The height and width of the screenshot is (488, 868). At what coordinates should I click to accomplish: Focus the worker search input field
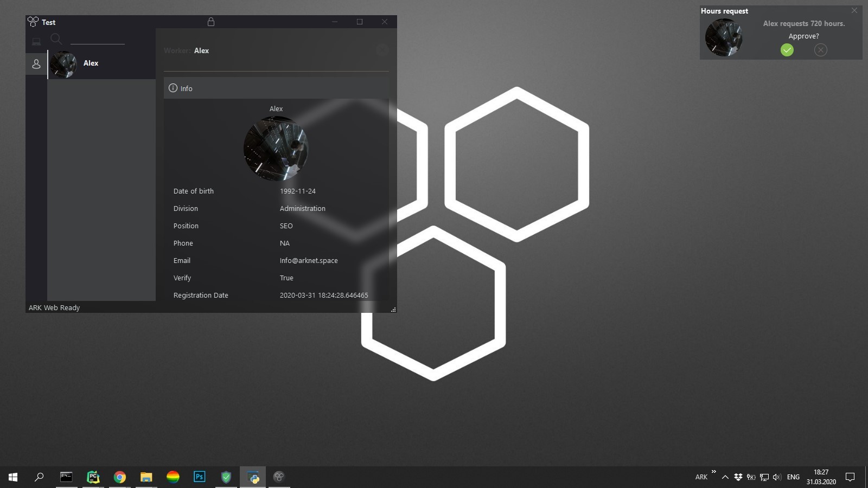98,39
